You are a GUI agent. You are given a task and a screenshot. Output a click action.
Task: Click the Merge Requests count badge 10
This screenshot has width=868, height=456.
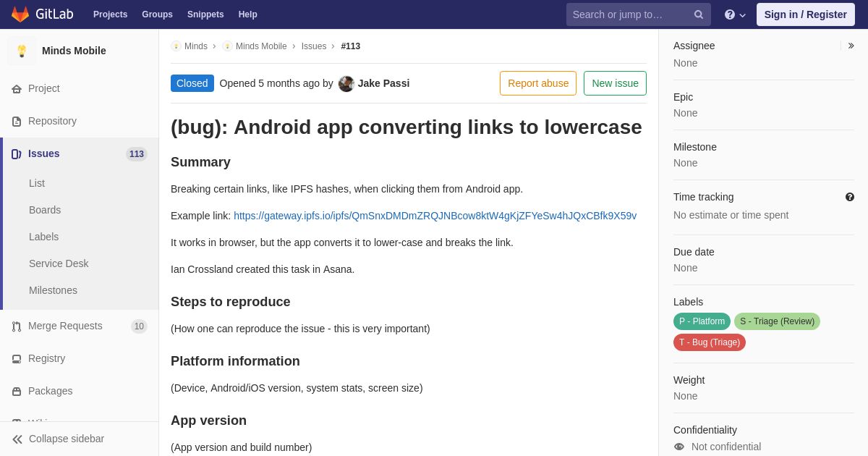(x=139, y=326)
